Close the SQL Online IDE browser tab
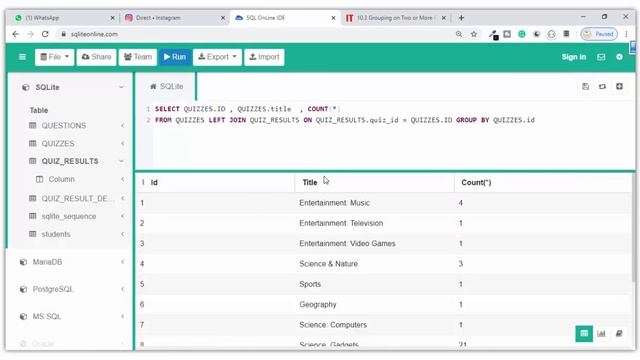 333,18
